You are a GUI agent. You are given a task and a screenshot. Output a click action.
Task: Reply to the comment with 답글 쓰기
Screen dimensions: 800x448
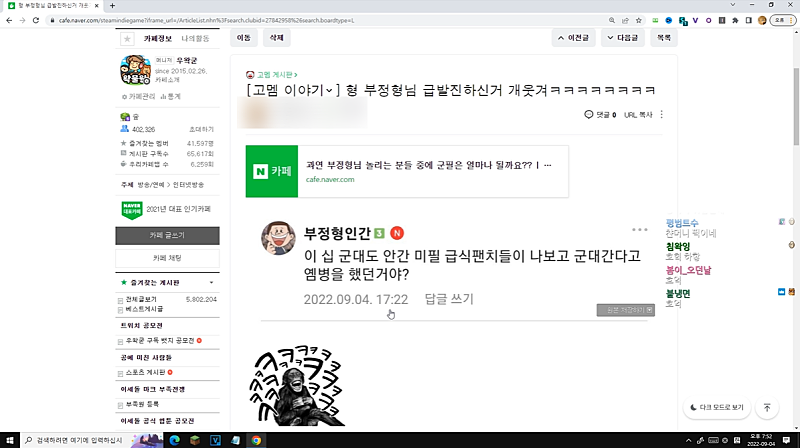point(449,299)
